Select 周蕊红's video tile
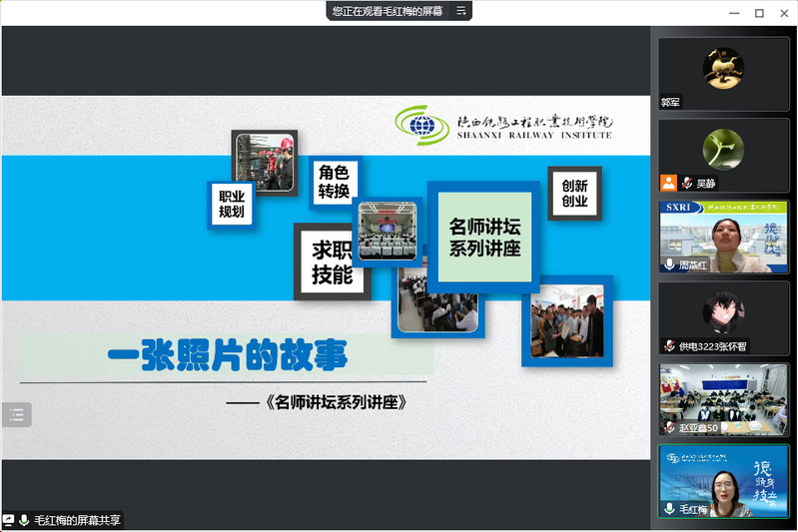The image size is (798, 532). [x=723, y=236]
